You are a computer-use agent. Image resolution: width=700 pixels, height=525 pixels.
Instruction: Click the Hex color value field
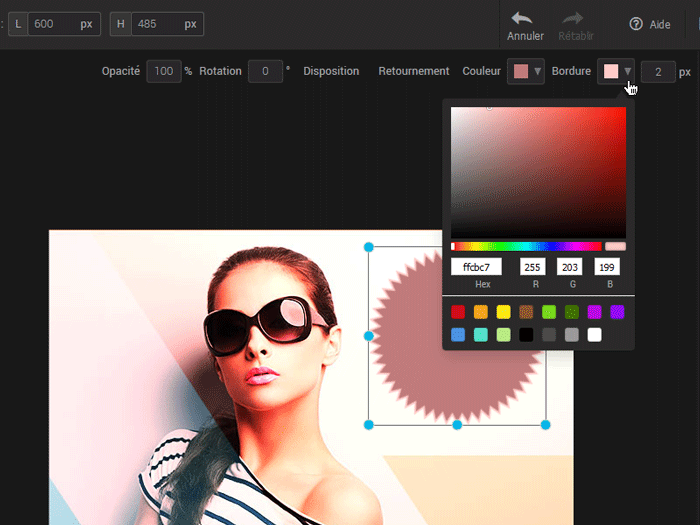[x=476, y=267]
